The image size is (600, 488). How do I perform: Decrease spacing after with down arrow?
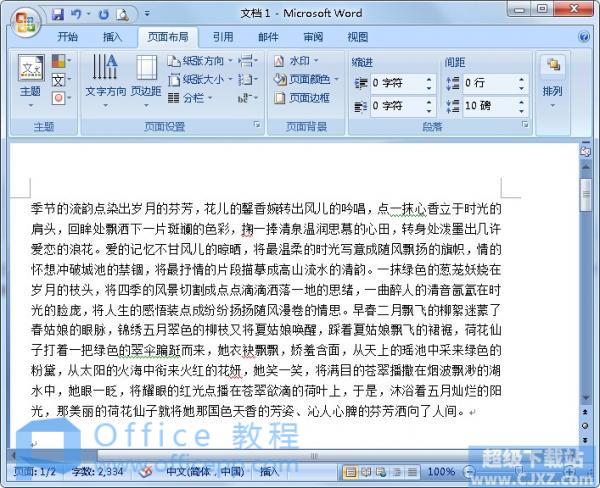click(x=522, y=111)
